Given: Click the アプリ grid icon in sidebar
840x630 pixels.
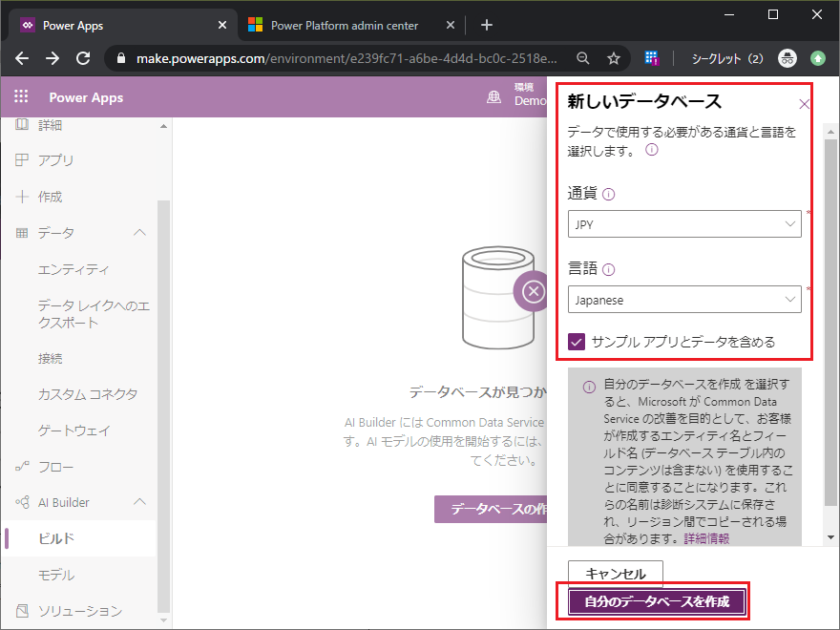Looking at the screenshot, I should (22, 160).
